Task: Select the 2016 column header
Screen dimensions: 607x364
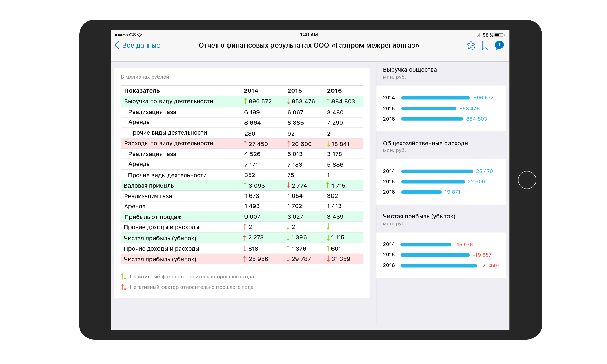Action: pos(334,91)
